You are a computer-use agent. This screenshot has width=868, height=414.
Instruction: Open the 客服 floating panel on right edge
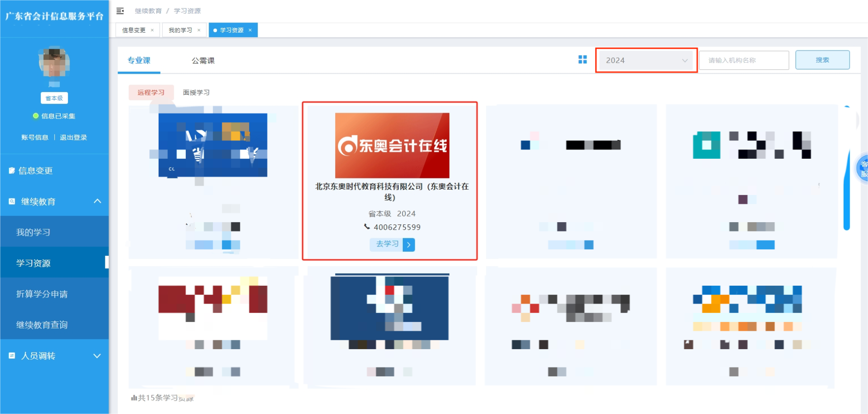pos(863,168)
